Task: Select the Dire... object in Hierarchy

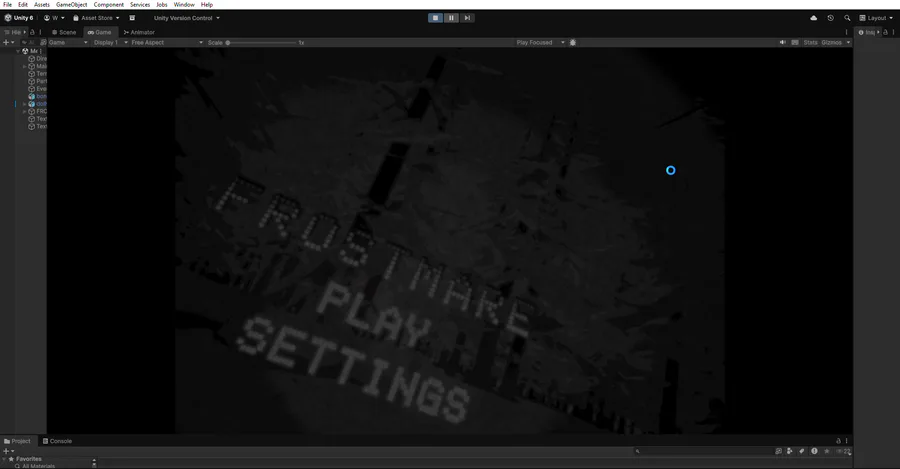Action: coord(38,59)
